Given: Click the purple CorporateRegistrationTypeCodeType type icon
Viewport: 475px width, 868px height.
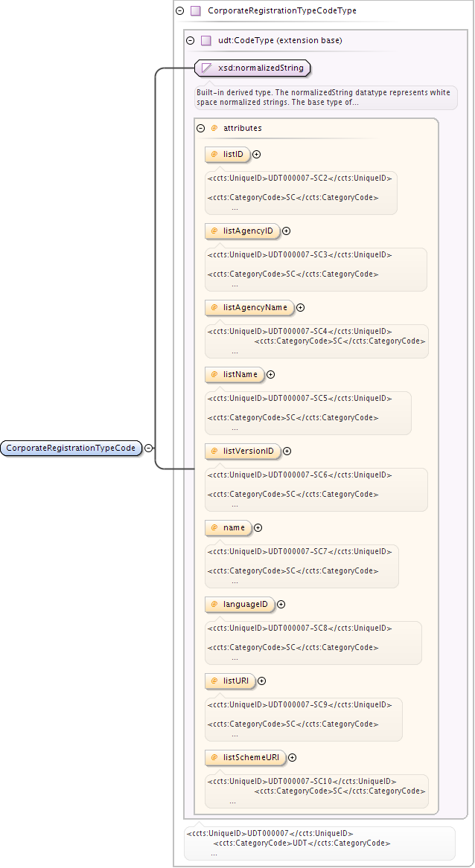Looking at the screenshot, I should pyautogui.click(x=196, y=11).
